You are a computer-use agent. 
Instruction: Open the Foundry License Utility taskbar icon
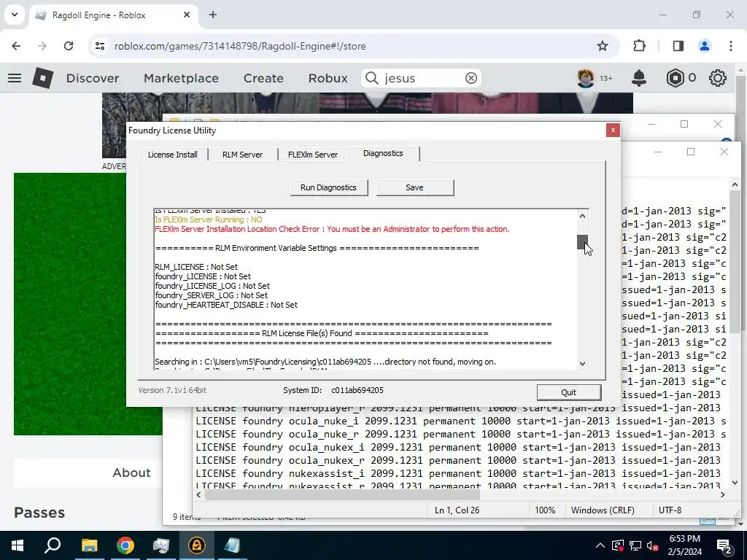pos(196,545)
